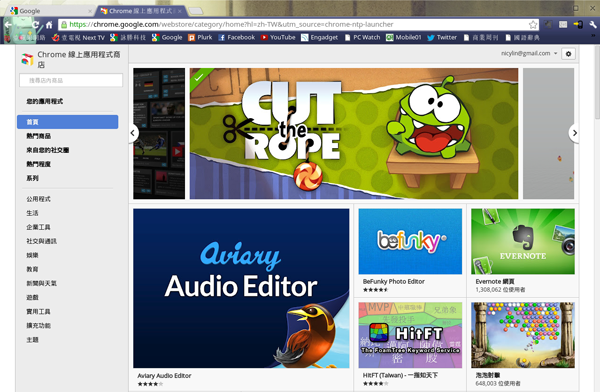Open the 擴充功能 category

click(x=38, y=325)
